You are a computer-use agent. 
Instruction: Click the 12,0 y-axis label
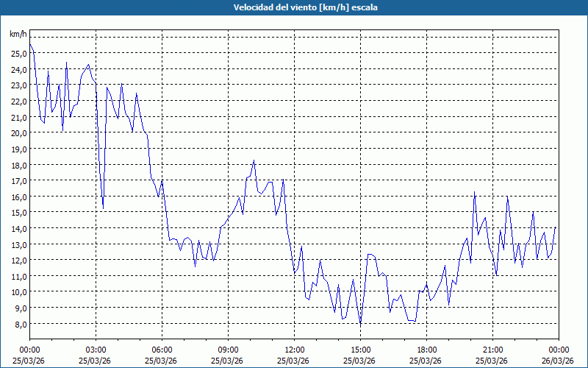click(x=18, y=260)
